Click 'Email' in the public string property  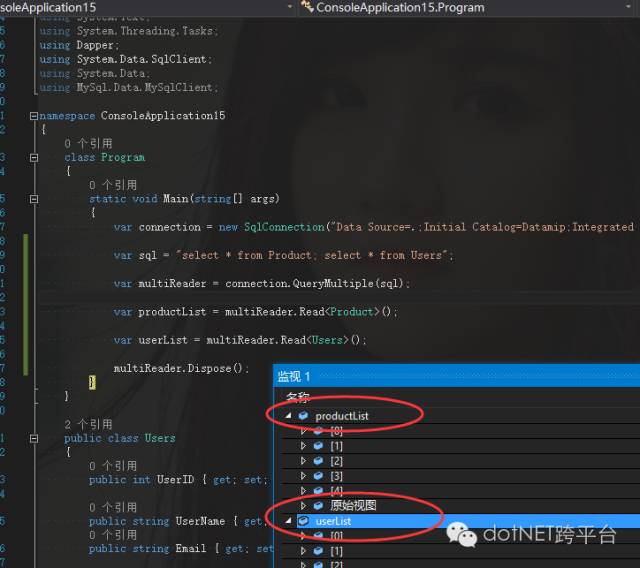click(191, 548)
